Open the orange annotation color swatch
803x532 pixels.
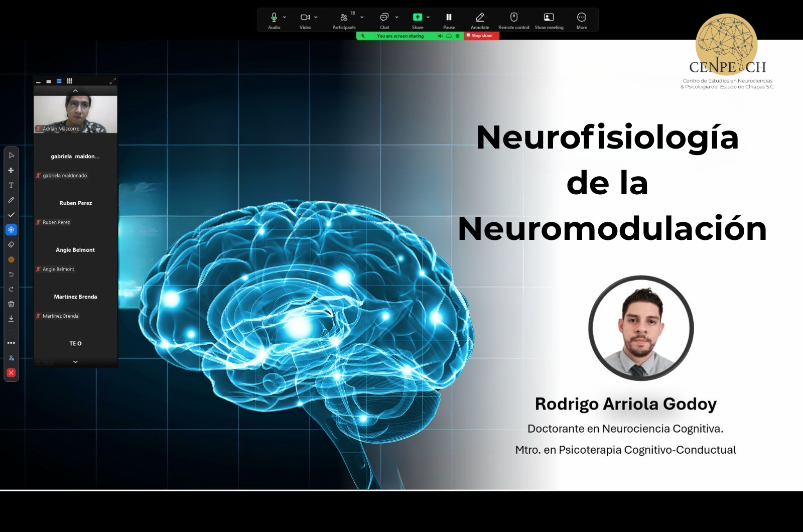coord(11,259)
